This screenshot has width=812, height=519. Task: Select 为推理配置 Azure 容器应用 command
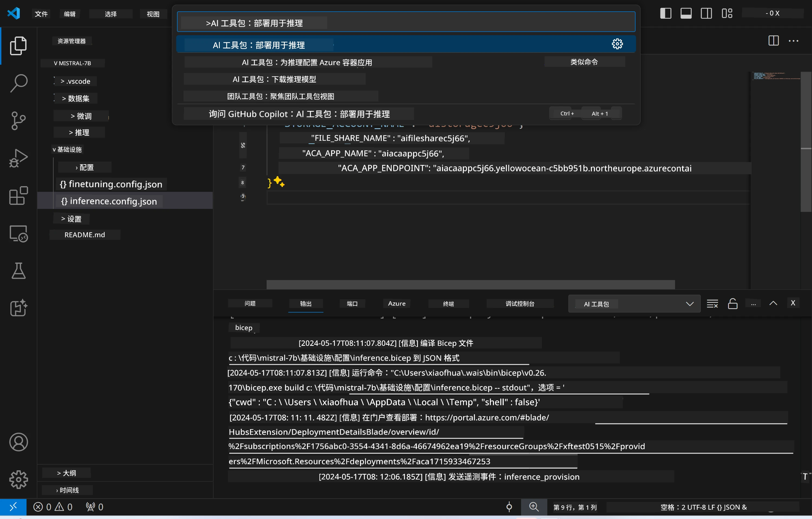tap(406, 62)
